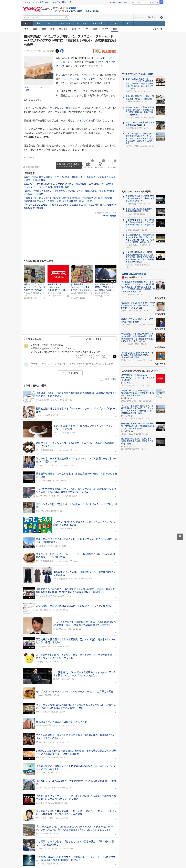The width and height of the screenshot is (186, 868).
Task: Click なるほど face on first comment
Action: point(91,356)
